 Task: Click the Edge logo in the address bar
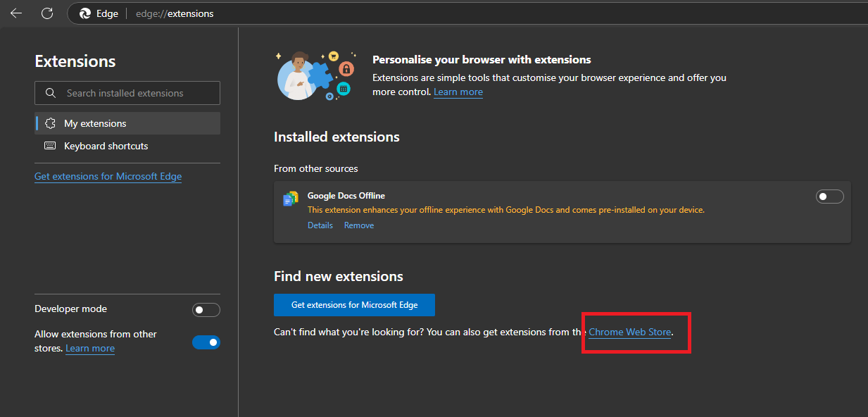pyautogui.click(x=85, y=13)
